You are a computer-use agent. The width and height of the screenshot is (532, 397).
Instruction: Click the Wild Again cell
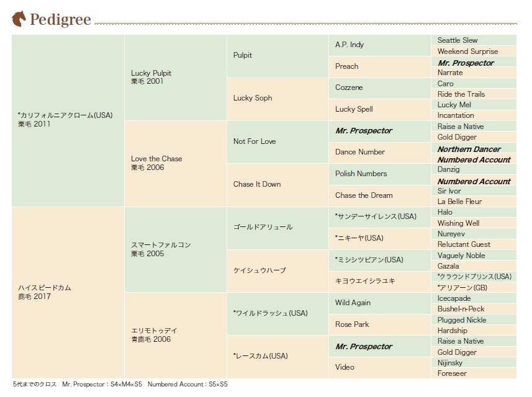[x=380, y=303]
